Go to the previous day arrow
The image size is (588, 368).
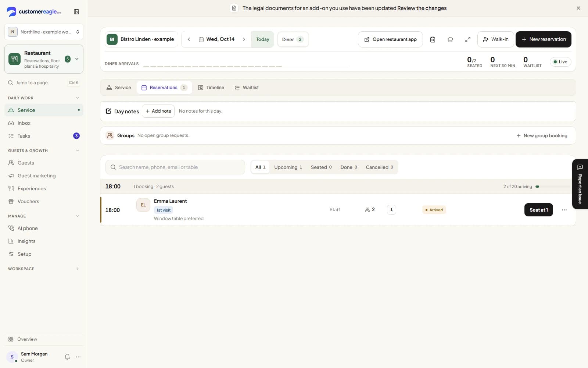189,39
